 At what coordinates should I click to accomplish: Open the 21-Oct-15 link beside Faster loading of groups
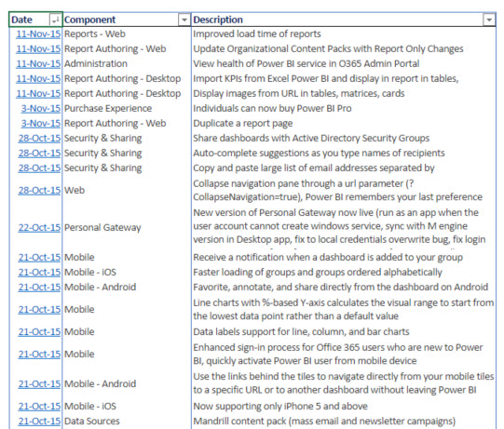[x=39, y=273]
